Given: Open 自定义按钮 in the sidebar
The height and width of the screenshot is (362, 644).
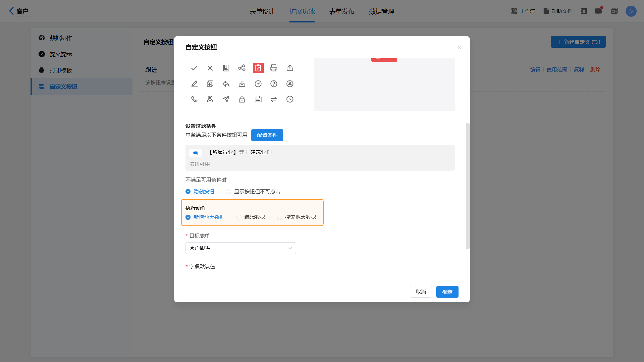Looking at the screenshot, I should point(82,87).
